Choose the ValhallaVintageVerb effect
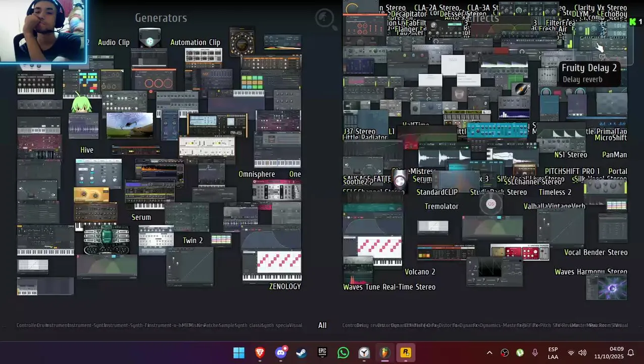 point(554,206)
